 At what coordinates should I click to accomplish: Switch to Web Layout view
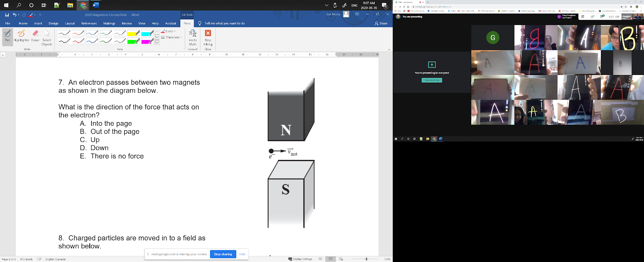[x=341, y=259]
